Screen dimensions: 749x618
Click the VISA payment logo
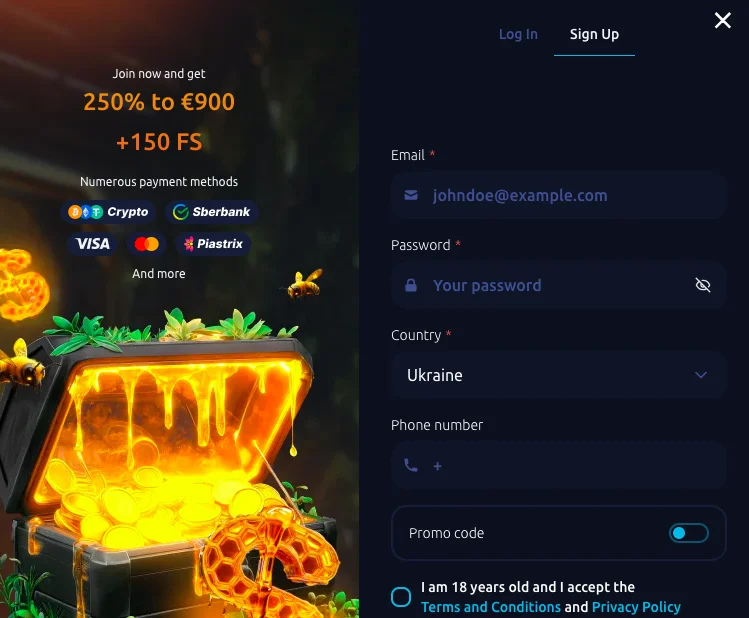click(x=92, y=244)
